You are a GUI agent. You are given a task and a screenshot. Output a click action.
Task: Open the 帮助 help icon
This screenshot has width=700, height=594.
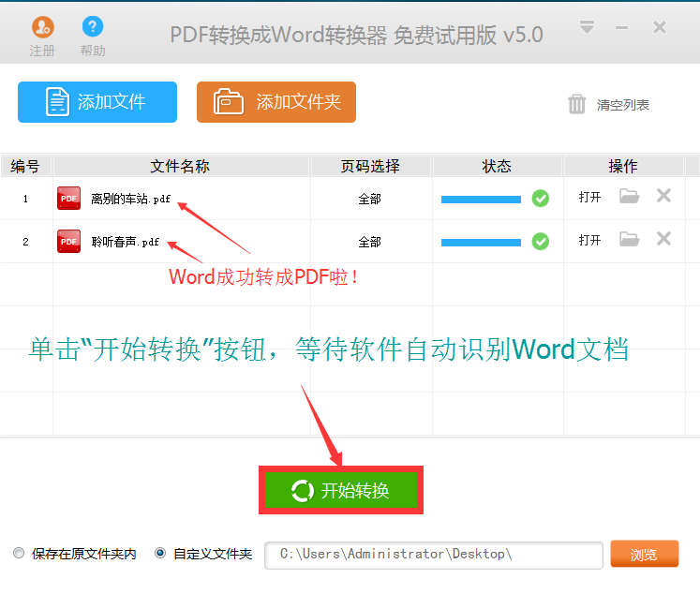(x=93, y=27)
